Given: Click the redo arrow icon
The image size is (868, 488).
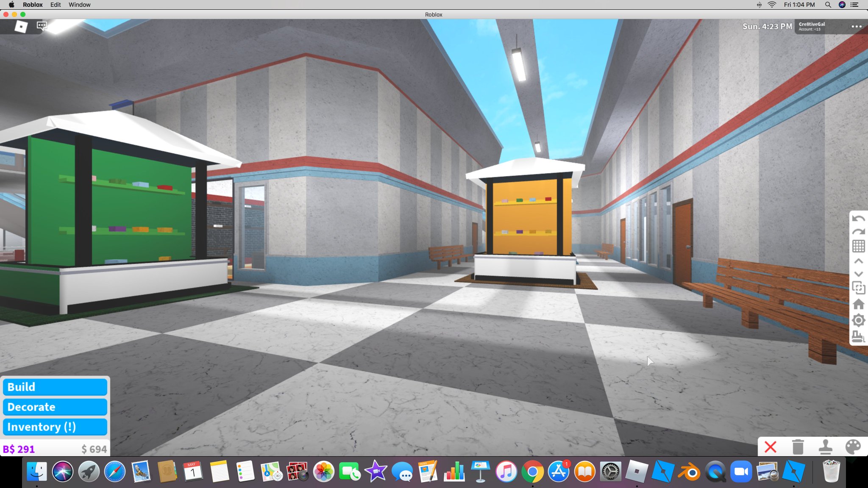Looking at the screenshot, I should click(858, 232).
